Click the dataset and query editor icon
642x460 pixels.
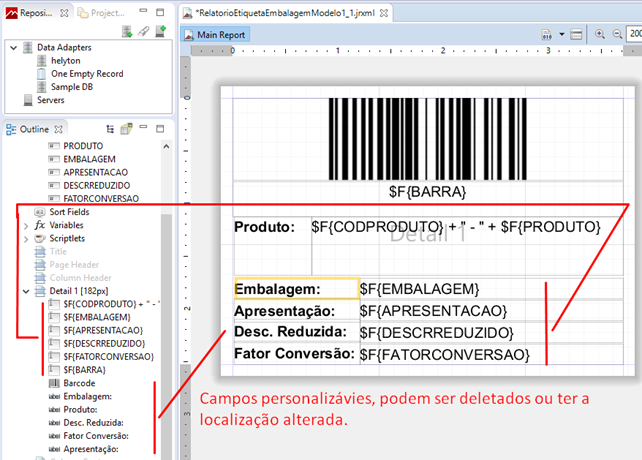pos(547,35)
